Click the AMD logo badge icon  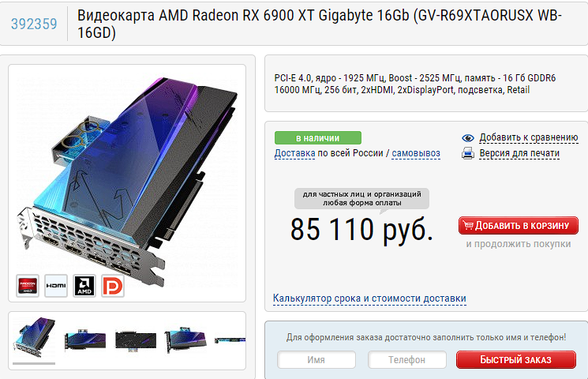pos(84,286)
